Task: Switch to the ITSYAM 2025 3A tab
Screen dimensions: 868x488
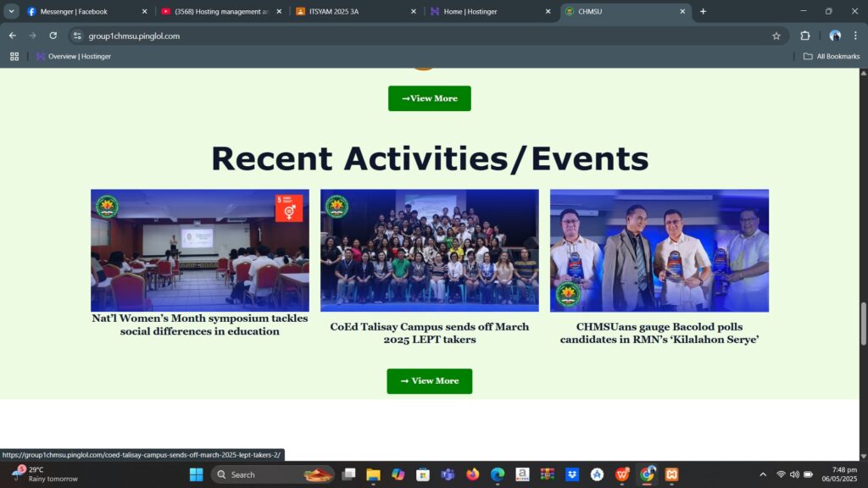Action: (356, 11)
